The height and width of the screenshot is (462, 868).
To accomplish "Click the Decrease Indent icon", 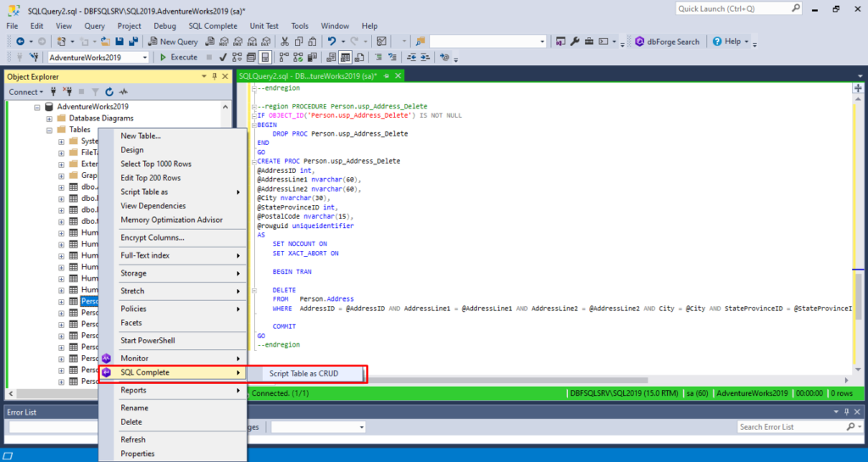I will pos(411,57).
